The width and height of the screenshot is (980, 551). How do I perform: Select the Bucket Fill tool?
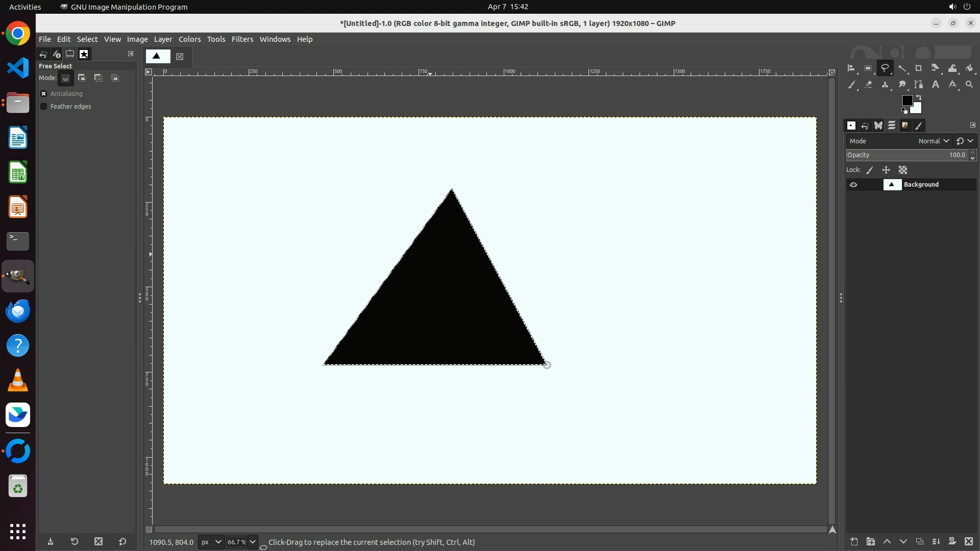[969, 68]
